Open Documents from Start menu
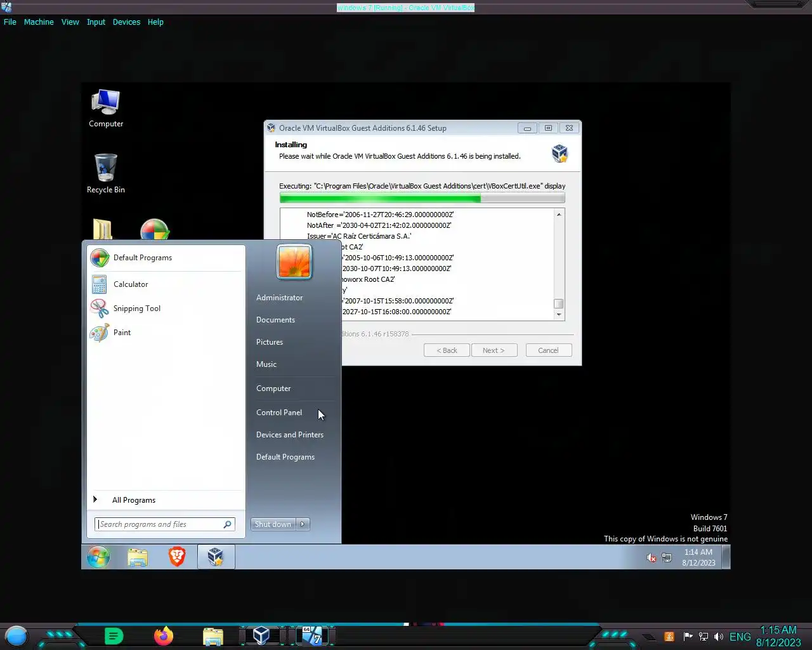 [x=275, y=320]
